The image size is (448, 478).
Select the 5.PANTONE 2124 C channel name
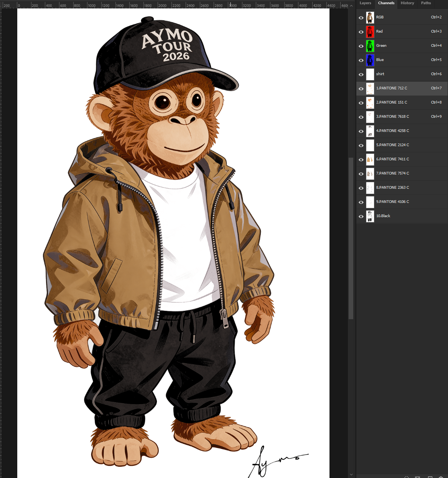coord(392,145)
